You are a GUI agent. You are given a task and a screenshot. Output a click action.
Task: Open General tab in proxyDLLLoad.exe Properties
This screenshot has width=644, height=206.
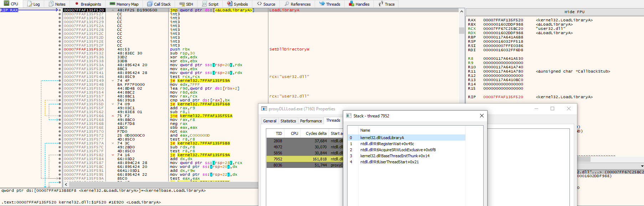click(270, 121)
